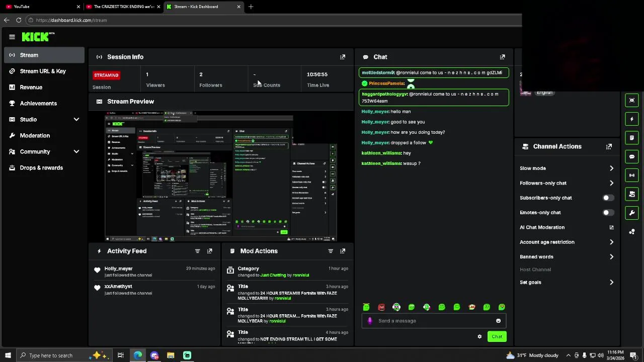Go to Stream in sidebar

(44, 55)
